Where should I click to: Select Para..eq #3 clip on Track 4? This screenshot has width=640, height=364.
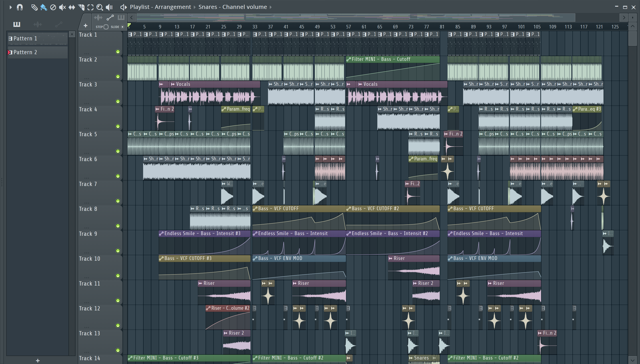click(x=587, y=118)
